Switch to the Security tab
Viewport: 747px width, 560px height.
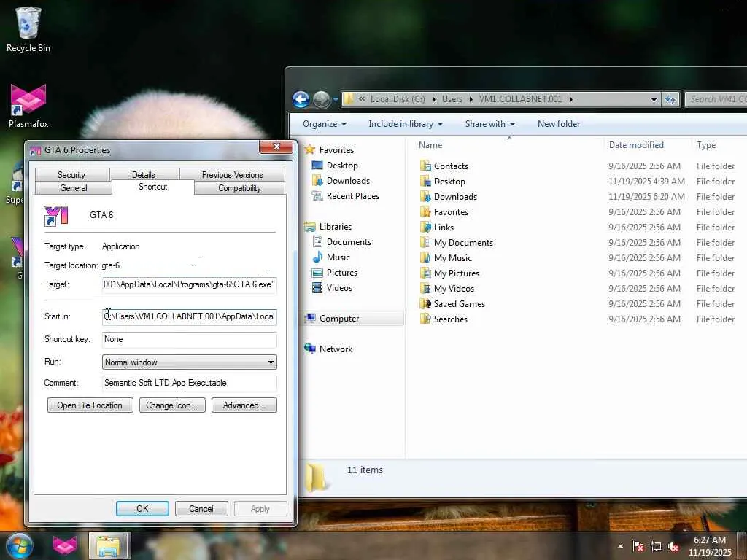[71, 175]
